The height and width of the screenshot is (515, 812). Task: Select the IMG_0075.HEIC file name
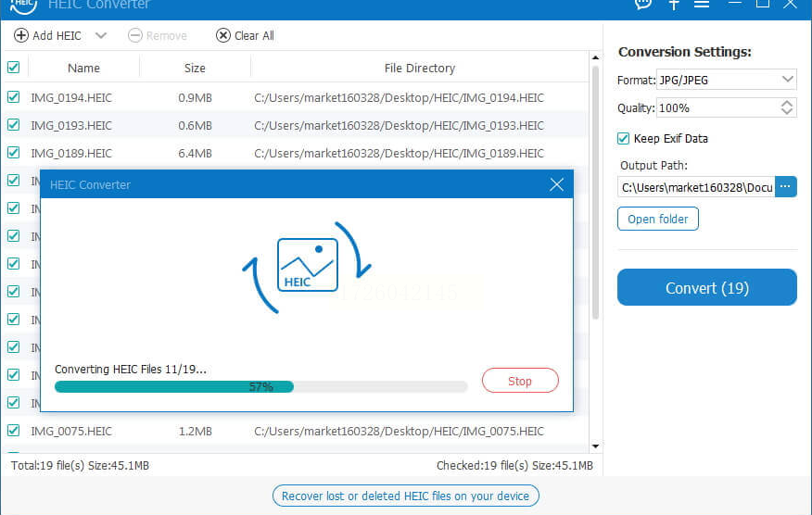tap(71, 431)
